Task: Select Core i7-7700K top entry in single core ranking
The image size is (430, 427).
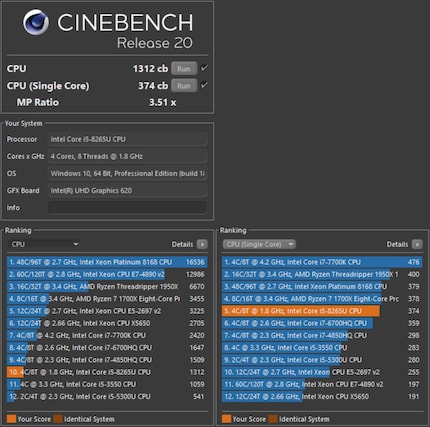Action: [x=322, y=262]
